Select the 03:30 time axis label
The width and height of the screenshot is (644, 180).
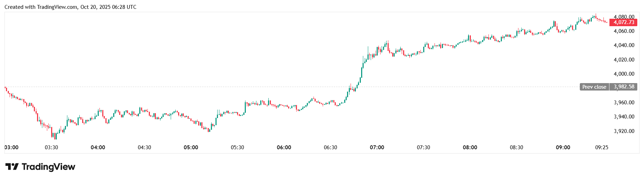click(x=51, y=147)
